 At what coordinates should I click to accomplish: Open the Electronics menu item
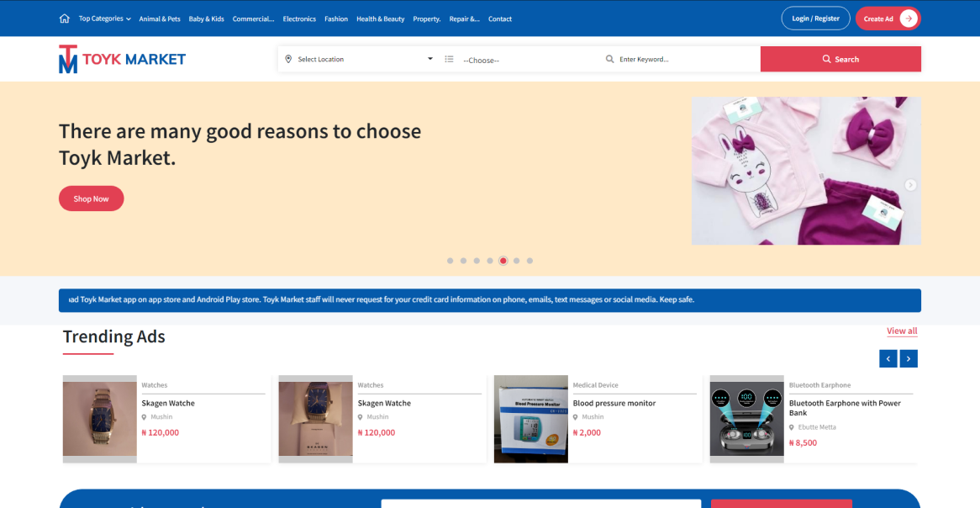299,19
